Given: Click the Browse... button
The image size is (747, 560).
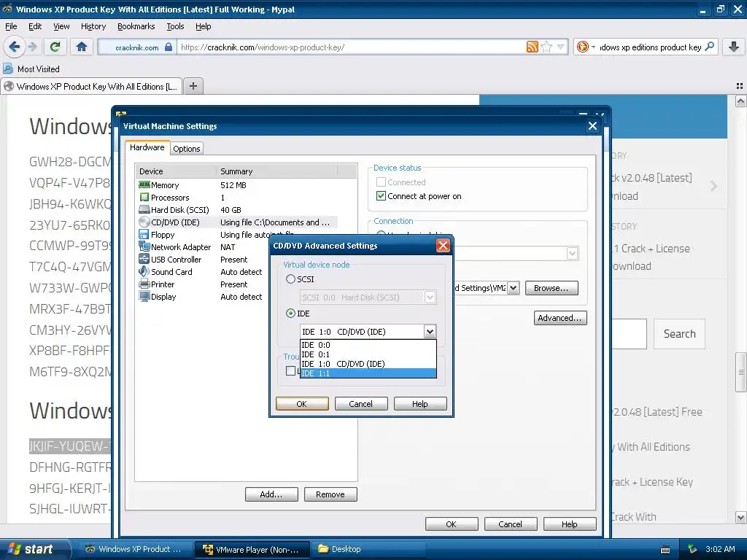Looking at the screenshot, I should pos(551,288).
